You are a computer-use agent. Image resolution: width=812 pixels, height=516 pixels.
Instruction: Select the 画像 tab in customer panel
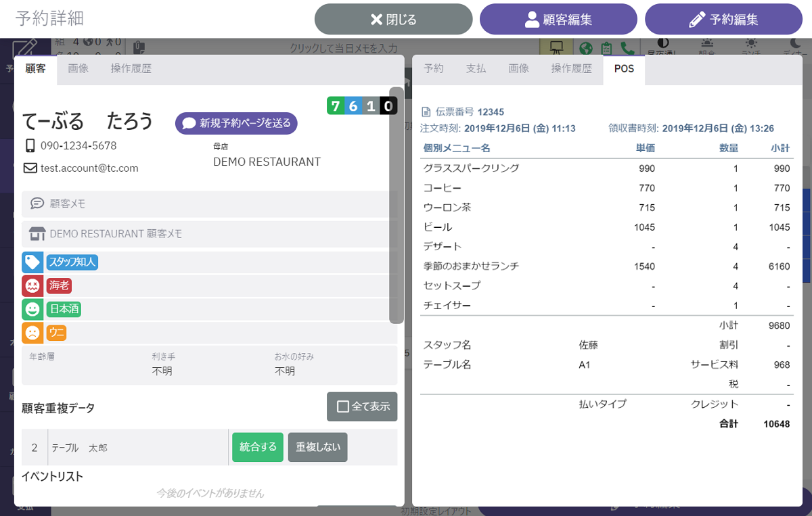(x=78, y=68)
